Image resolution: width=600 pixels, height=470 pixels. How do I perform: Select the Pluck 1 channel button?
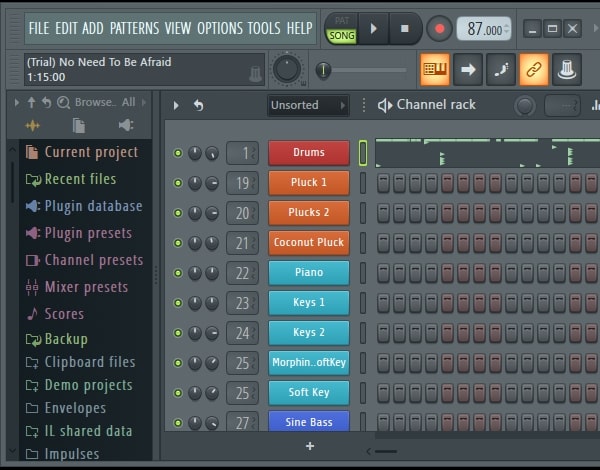[x=309, y=183]
